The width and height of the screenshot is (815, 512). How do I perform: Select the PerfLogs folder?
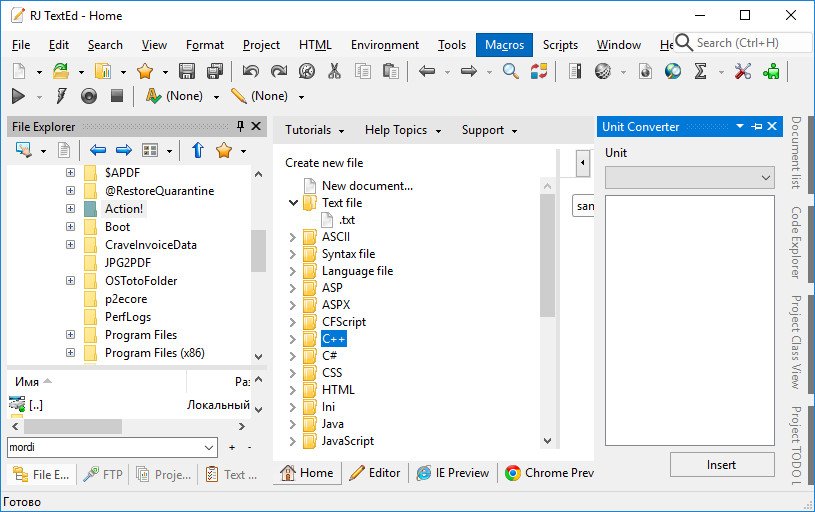(128, 317)
